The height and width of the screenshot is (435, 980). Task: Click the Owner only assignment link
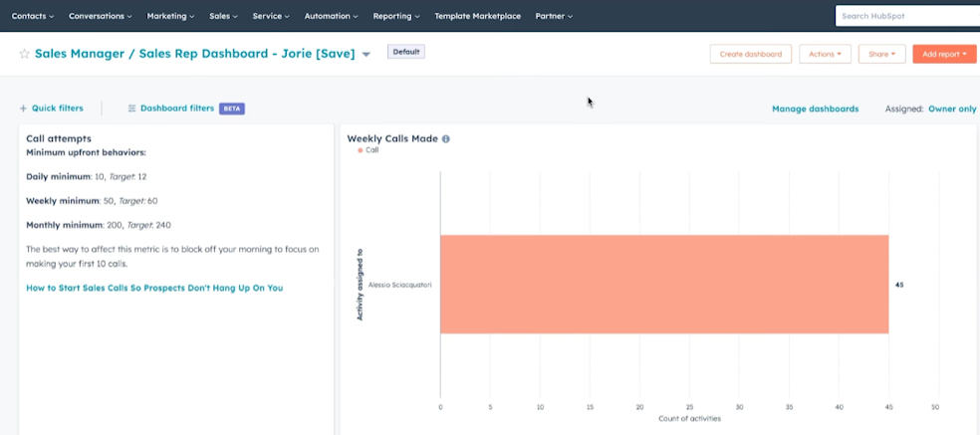tap(952, 109)
